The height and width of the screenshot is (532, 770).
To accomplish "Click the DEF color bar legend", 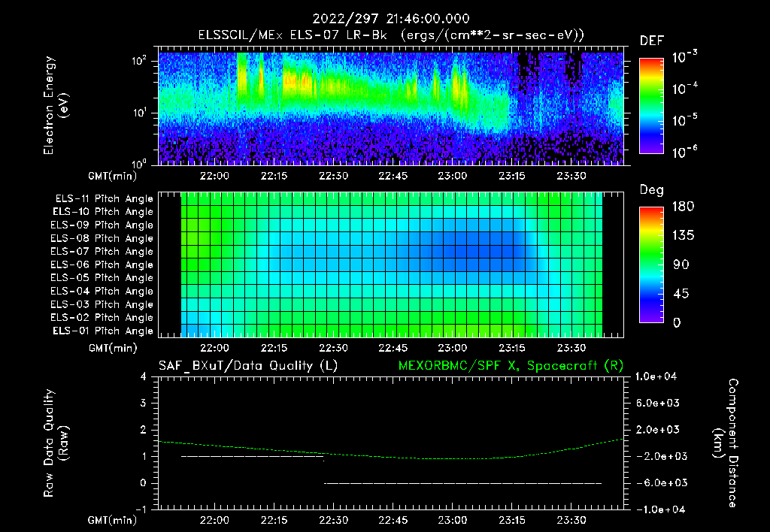I will tap(651, 106).
